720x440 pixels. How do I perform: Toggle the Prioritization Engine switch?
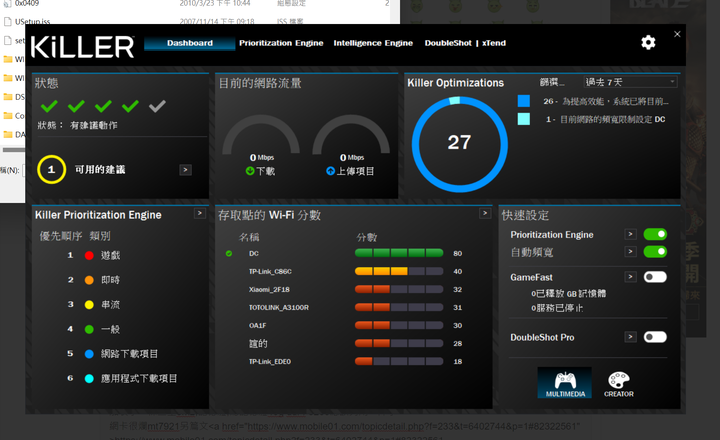tap(655, 234)
